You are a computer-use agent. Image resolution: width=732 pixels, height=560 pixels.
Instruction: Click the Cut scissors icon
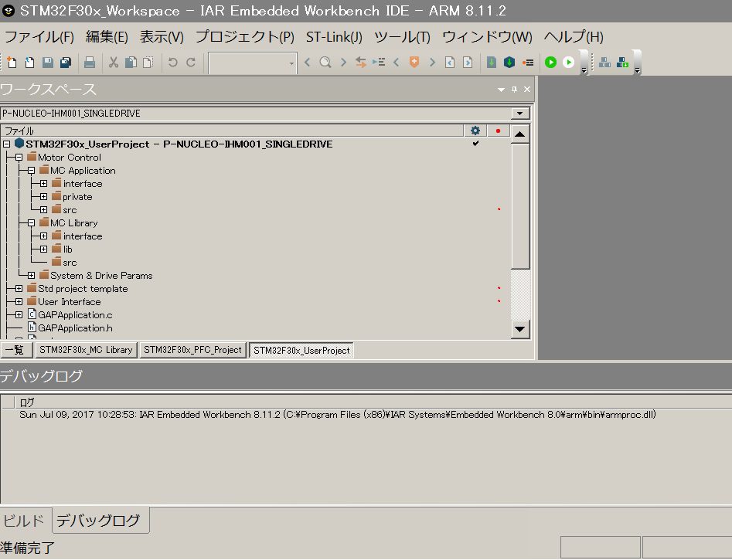point(113,62)
